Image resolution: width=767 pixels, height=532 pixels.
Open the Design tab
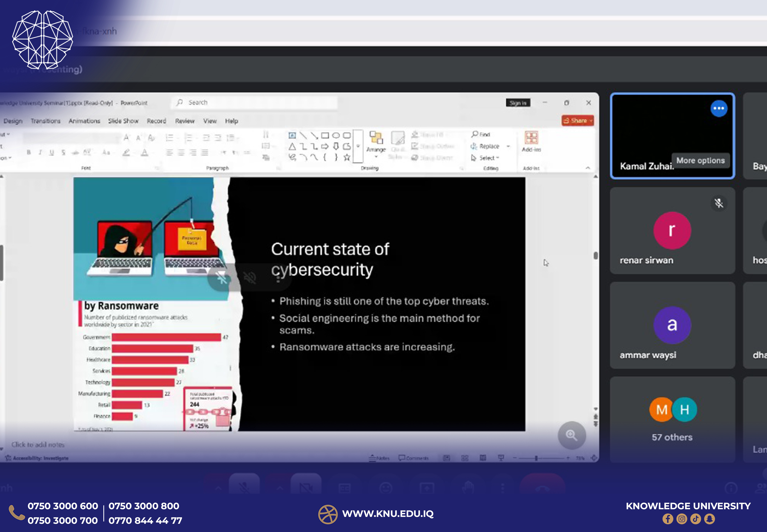pyautogui.click(x=13, y=121)
